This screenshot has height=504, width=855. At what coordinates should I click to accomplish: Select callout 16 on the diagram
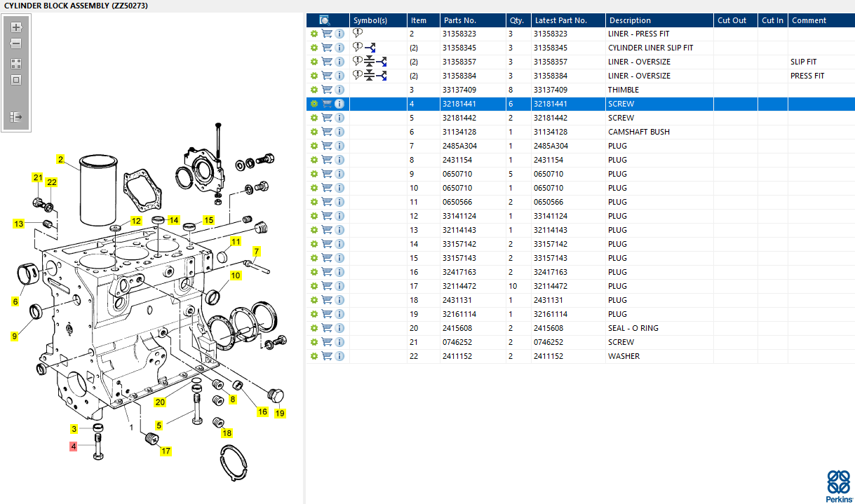[262, 411]
